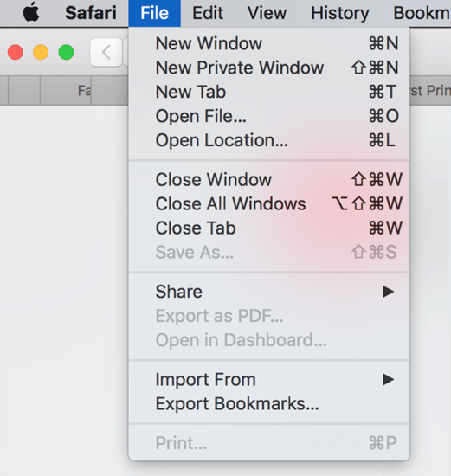Open the Safari application menu
Image resolution: width=451 pixels, height=476 pixels.
click(x=91, y=13)
